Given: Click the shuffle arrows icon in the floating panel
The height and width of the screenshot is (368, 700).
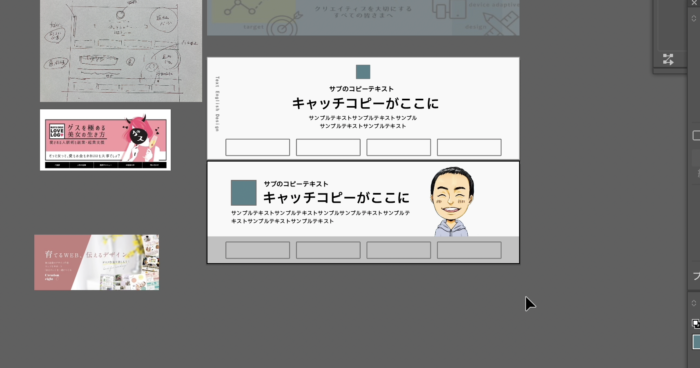Looking at the screenshot, I should click(x=668, y=59).
